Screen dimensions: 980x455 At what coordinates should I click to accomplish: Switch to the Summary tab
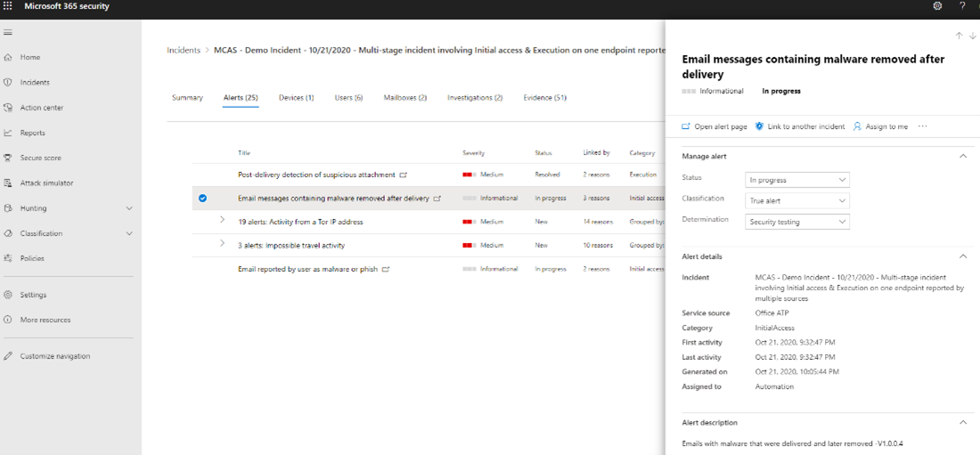click(187, 98)
